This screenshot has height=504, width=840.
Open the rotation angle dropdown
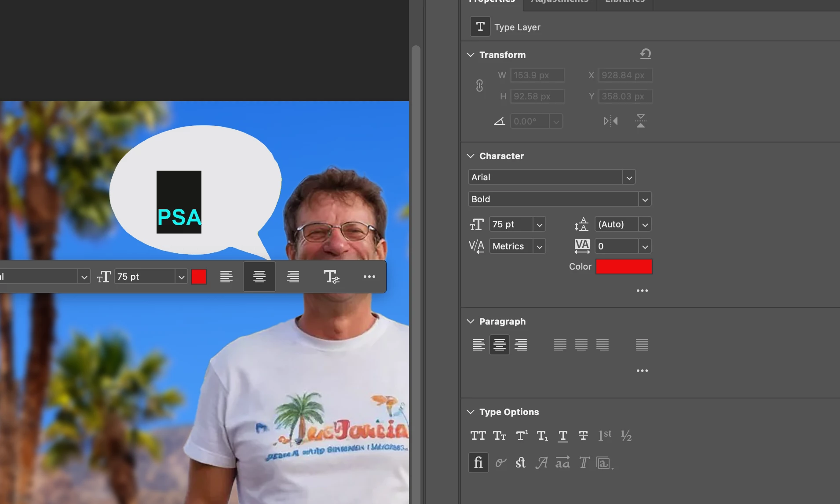(x=556, y=121)
